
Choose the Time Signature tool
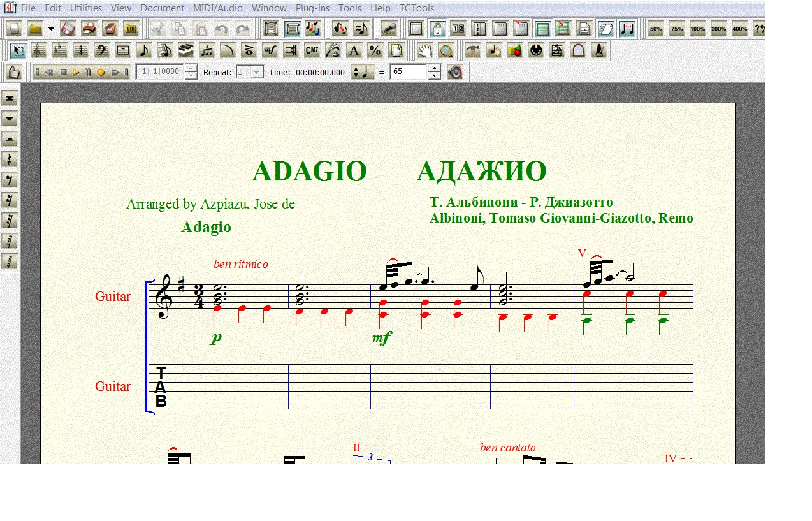[81, 50]
